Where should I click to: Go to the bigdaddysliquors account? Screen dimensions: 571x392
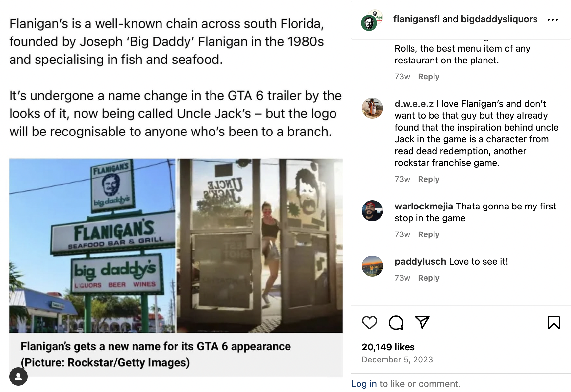499,19
